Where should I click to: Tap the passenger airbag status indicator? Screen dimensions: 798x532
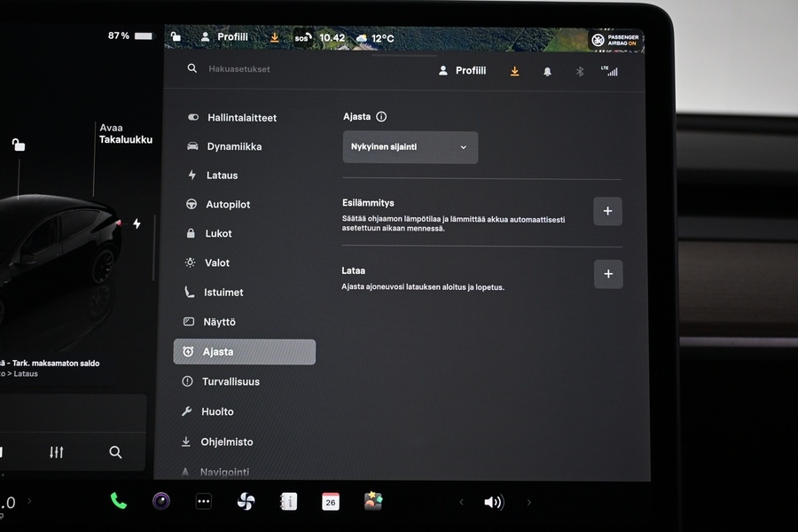click(615, 40)
